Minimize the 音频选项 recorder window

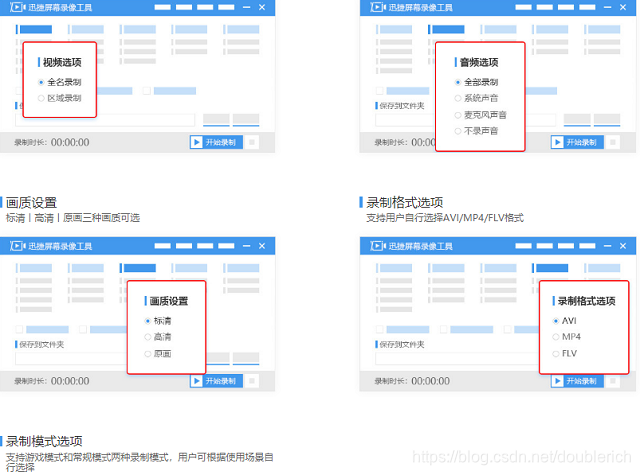point(607,7)
